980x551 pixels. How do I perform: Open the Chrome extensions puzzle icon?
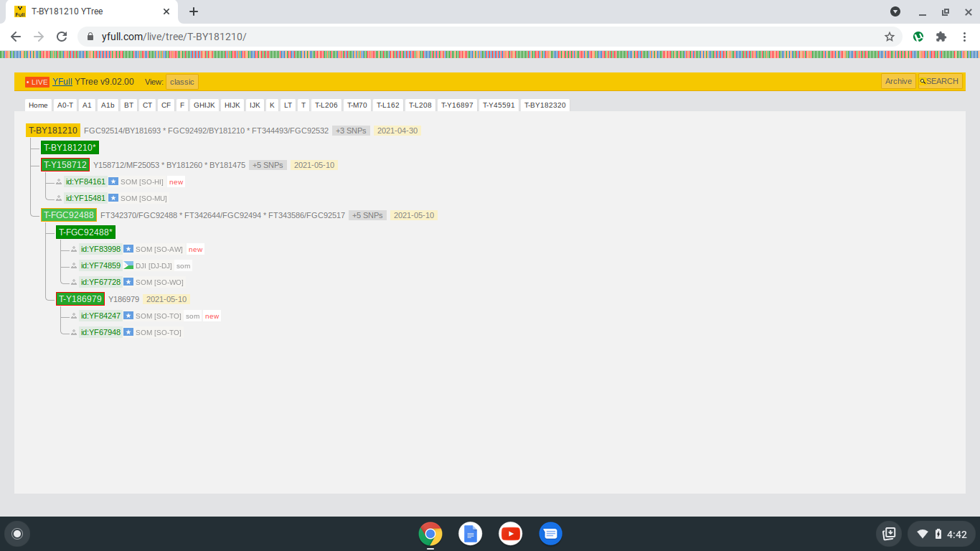point(941,37)
